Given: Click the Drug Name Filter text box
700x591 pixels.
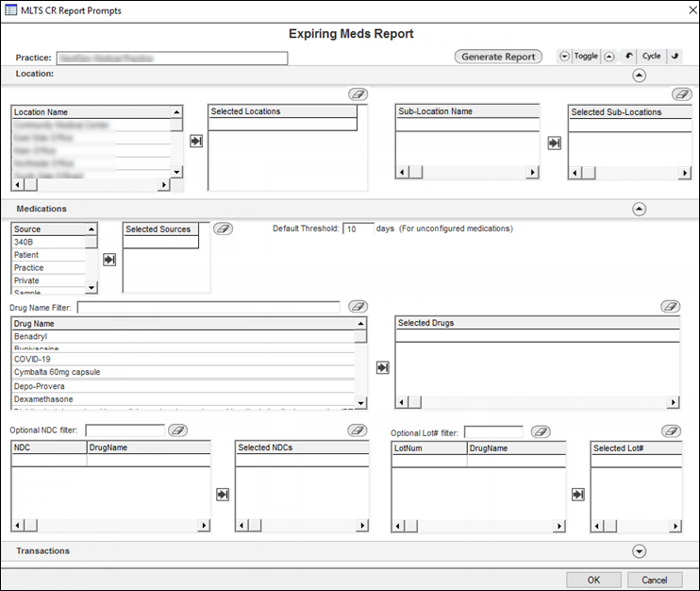Looking at the screenshot, I should tap(208, 308).
